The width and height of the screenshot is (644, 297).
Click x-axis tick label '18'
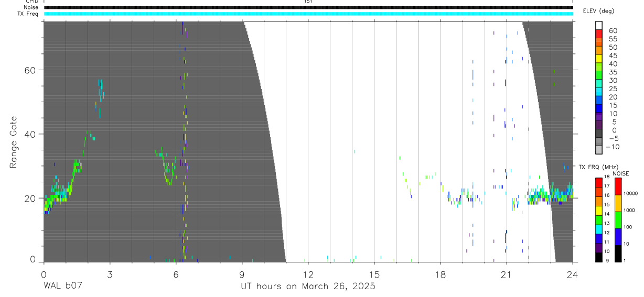click(441, 274)
